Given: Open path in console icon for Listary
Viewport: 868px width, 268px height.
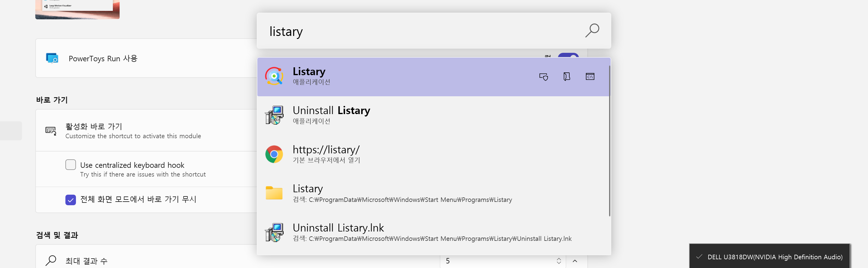Looking at the screenshot, I should click(590, 77).
